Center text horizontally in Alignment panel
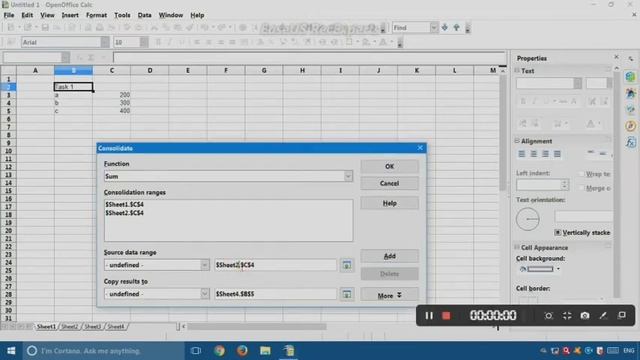 pyautogui.click(x=533, y=154)
